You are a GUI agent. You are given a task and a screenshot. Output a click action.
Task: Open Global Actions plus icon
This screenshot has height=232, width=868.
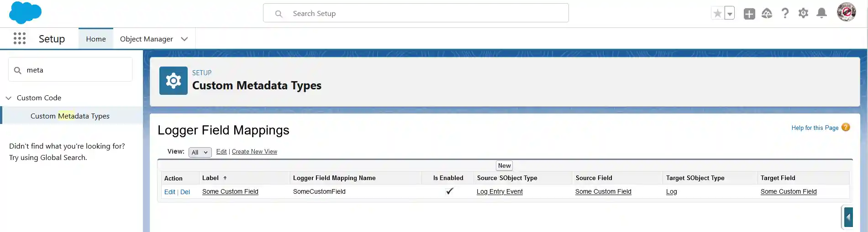coord(749,14)
